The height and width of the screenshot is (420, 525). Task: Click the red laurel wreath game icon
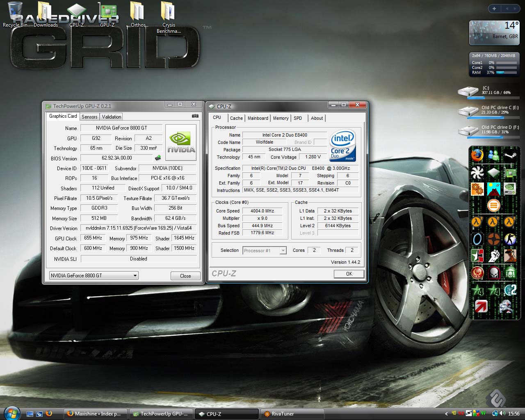click(477, 272)
